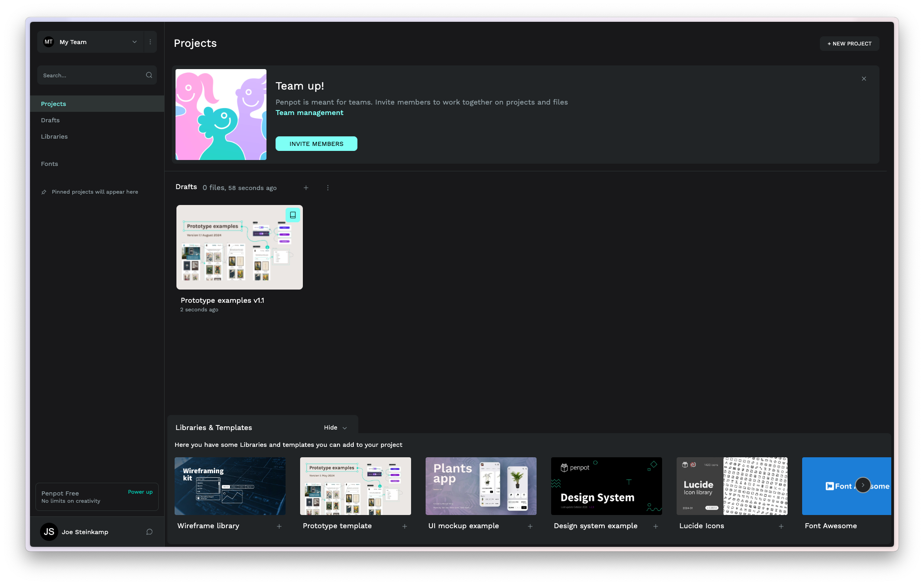This screenshot has width=924, height=585.
Task: Click the New Project button
Action: (x=849, y=44)
